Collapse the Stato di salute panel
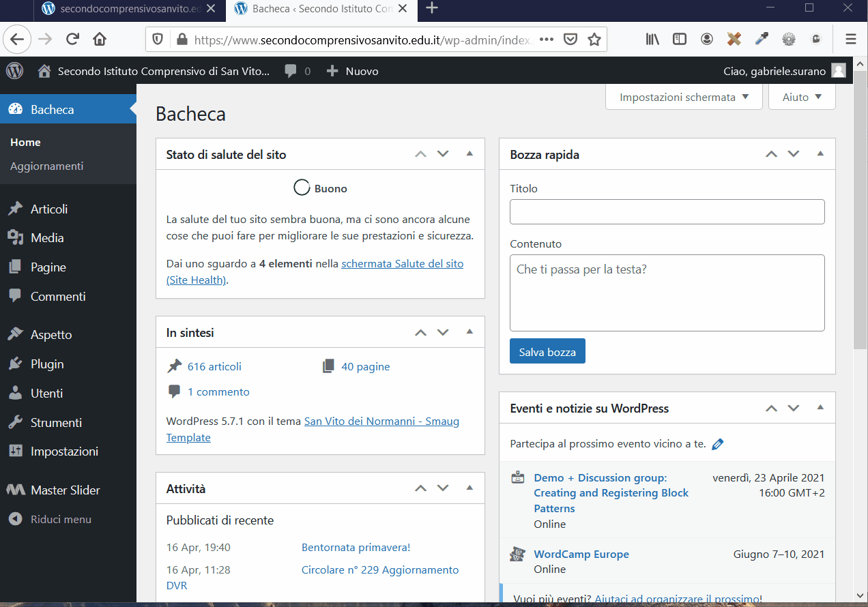The height and width of the screenshot is (607, 868). (x=469, y=154)
